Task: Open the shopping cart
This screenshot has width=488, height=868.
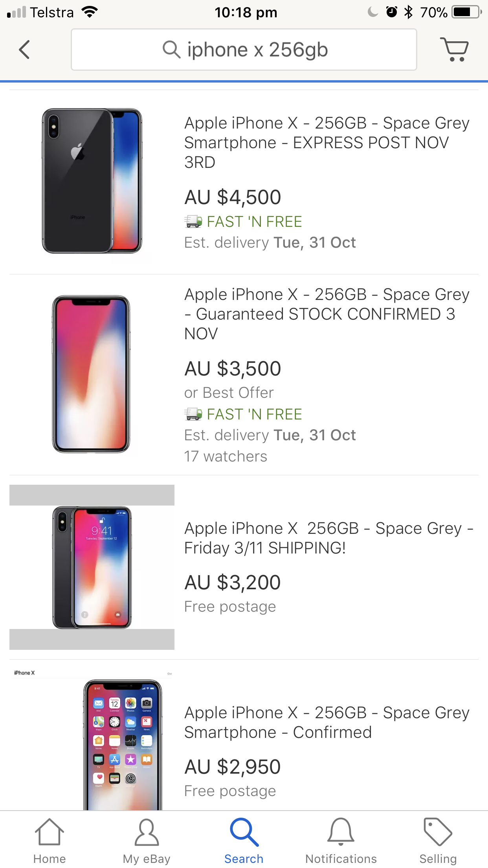Action: tap(454, 50)
